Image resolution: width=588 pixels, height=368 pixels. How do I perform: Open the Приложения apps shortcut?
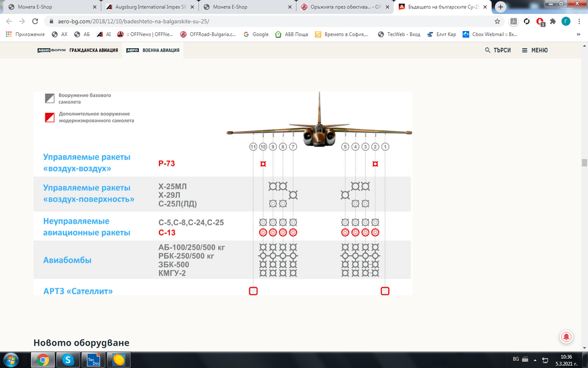pos(25,34)
